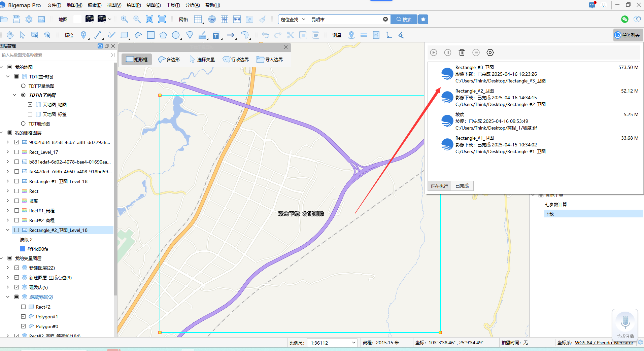The width and height of the screenshot is (644, 351).
Task: Uncheck the 理发店(5) layer checkbox
Action: 16,287
